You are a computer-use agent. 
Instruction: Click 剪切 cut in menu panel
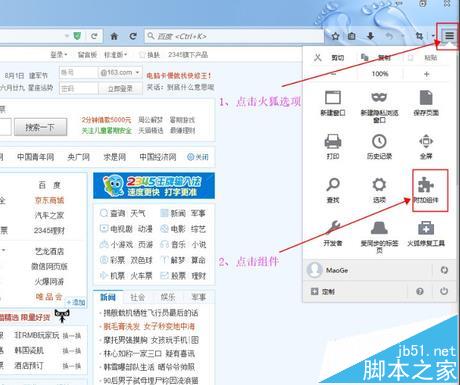(329, 58)
